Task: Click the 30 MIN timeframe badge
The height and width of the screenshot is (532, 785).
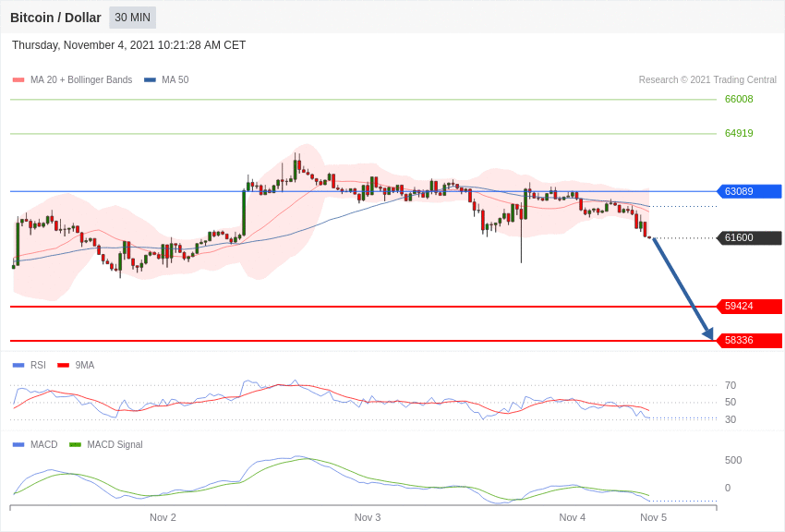Action: click(x=133, y=18)
